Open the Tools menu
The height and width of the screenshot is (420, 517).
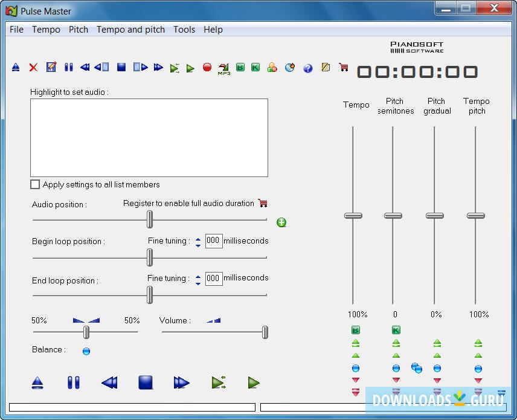coord(184,30)
